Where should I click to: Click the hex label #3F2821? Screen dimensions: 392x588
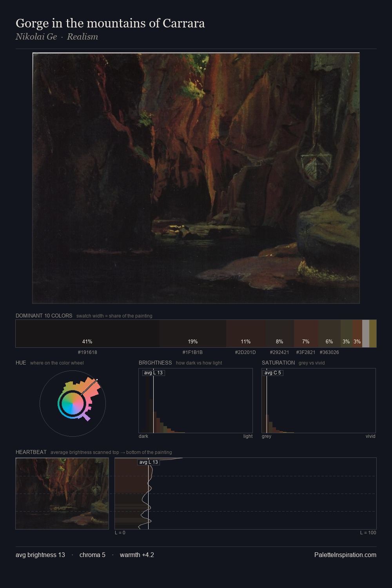(x=306, y=352)
